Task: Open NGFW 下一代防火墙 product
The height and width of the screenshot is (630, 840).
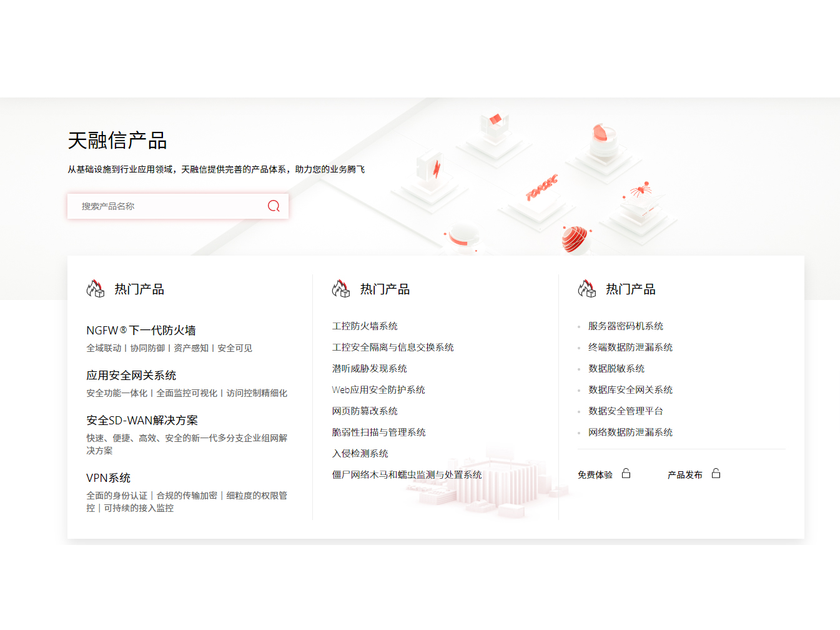Action: (141, 331)
